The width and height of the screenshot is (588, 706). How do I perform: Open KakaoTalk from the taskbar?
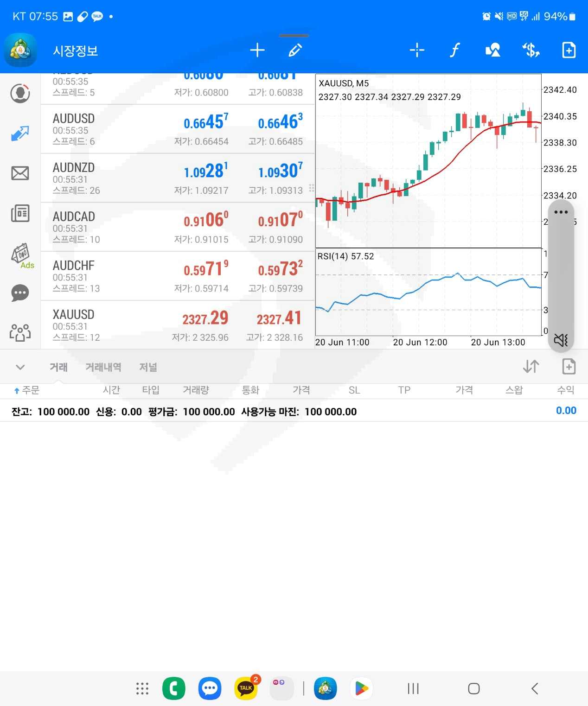pyautogui.click(x=246, y=688)
